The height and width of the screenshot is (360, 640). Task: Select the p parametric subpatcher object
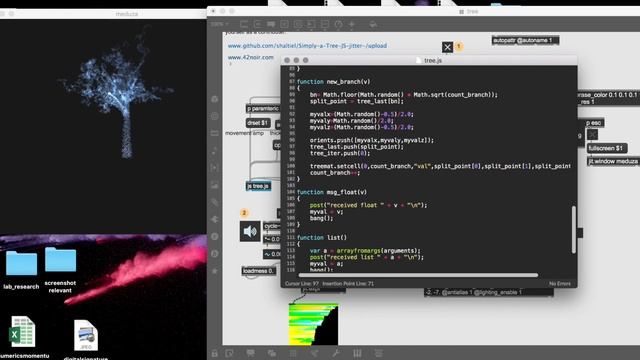[263, 109]
